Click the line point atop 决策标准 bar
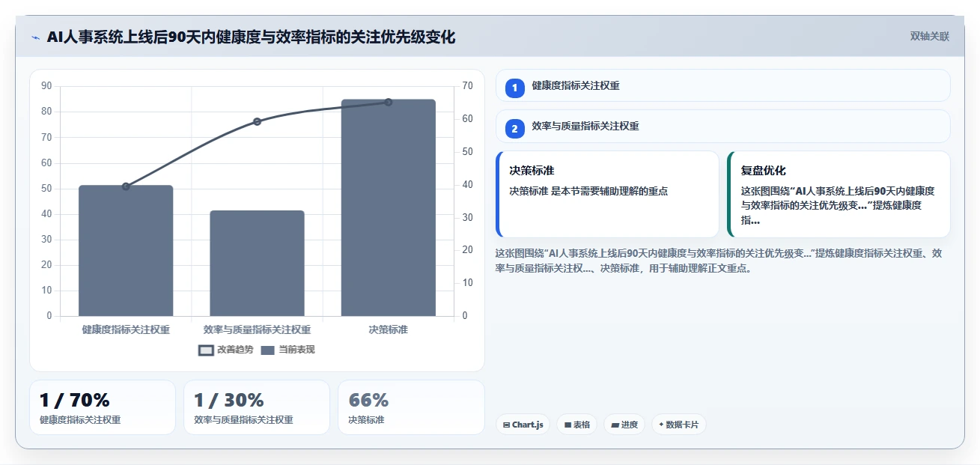Viewport: 980px width, 465px height. pos(388,102)
